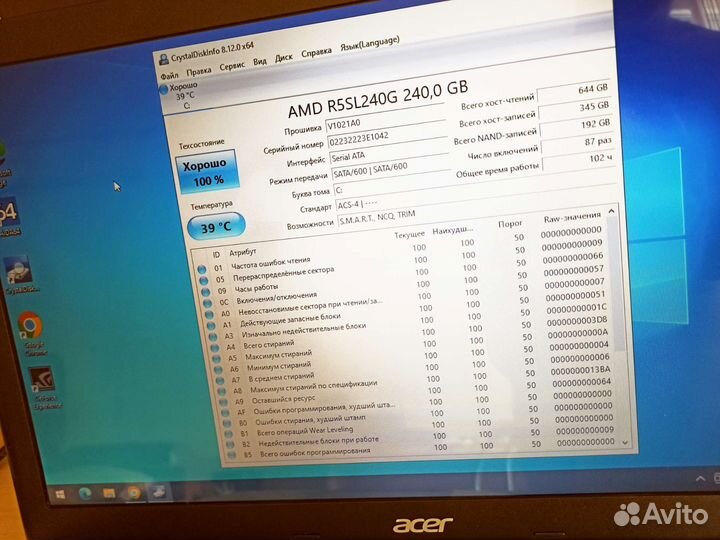Open Chrome from the taskbar

[134, 493]
